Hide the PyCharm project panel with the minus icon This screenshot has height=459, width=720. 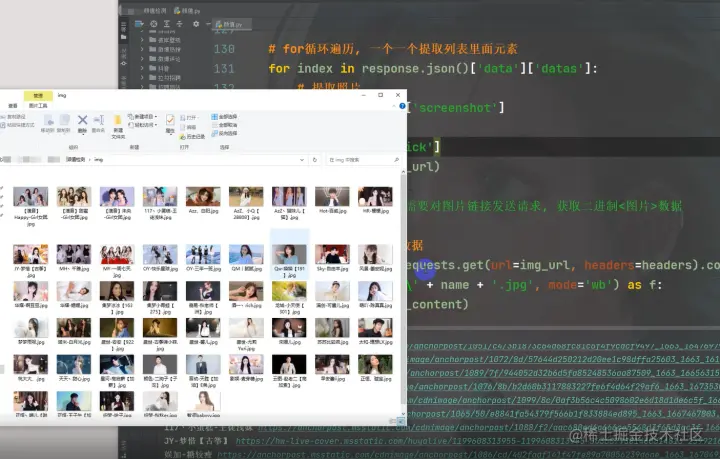pyautogui.click(x=208, y=24)
